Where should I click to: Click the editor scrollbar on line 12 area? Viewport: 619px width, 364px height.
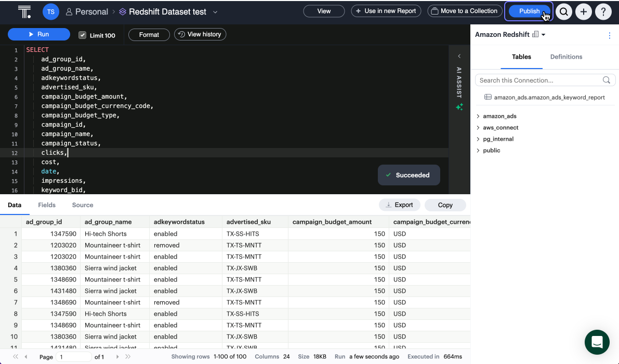tap(448, 153)
